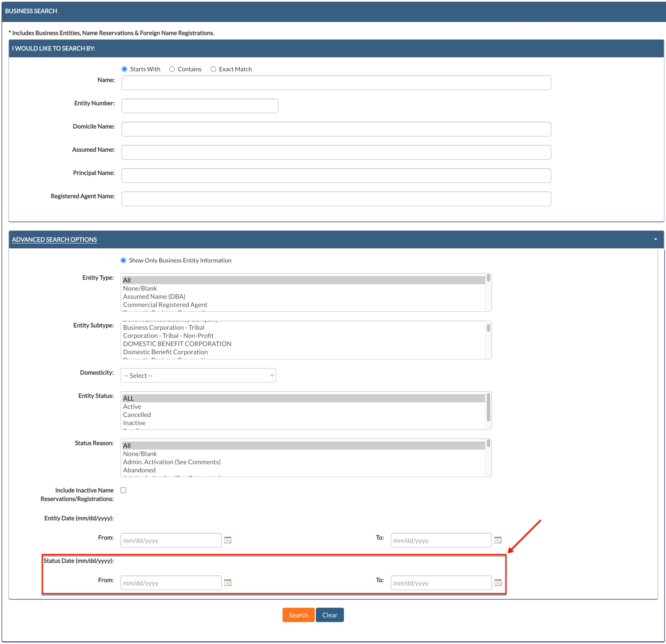The width and height of the screenshot is (666, 644).
Task: Click the Clear button
Action: [x=330, y=615]
